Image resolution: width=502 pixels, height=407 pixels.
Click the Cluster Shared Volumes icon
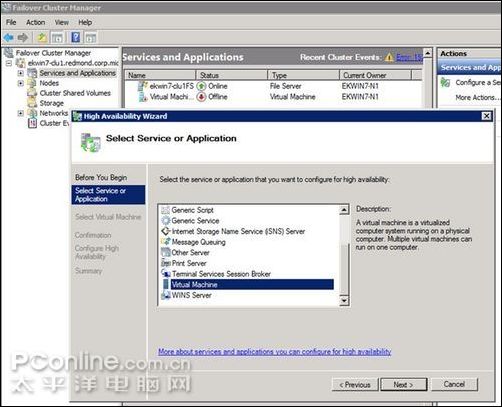(32, 93)
